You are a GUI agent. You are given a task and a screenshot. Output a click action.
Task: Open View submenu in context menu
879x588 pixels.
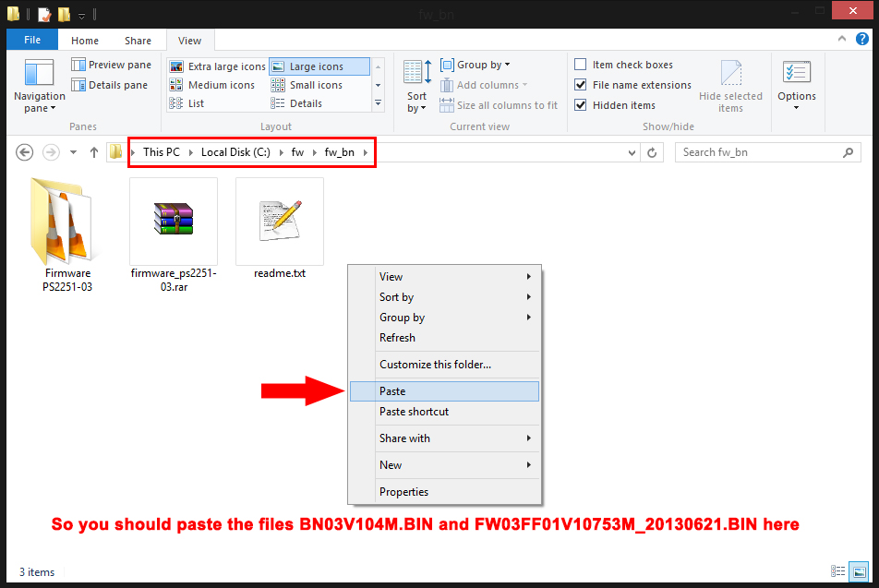pos(444,276)
